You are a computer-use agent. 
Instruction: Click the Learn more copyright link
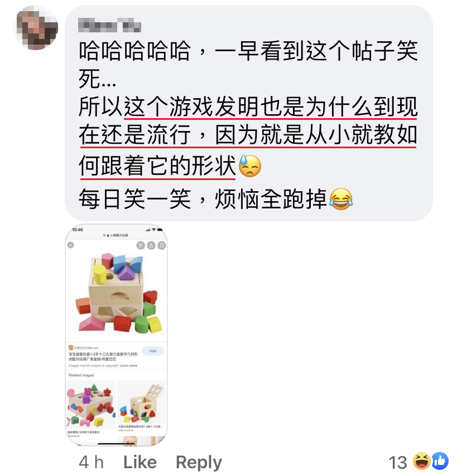pyautogui.click(x=128, y=366)
